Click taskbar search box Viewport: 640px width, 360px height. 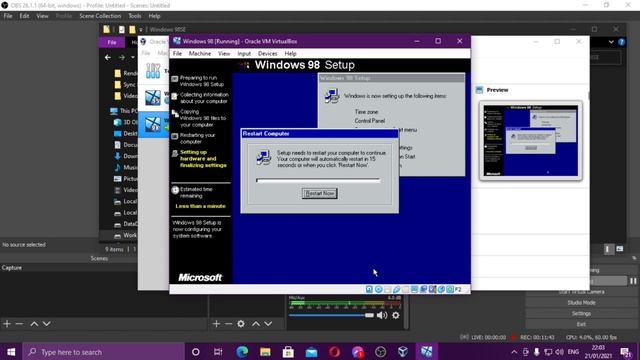tap(104, 352)
